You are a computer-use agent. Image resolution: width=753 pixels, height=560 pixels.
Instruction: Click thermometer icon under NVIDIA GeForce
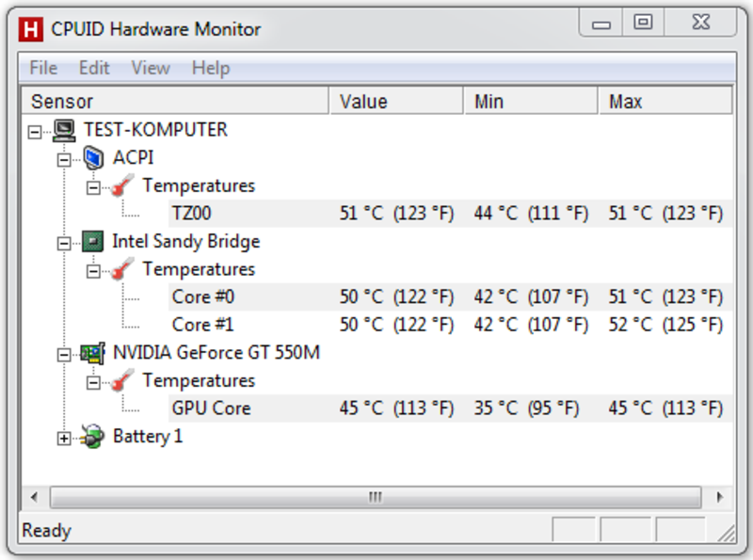tap(122, 381)
